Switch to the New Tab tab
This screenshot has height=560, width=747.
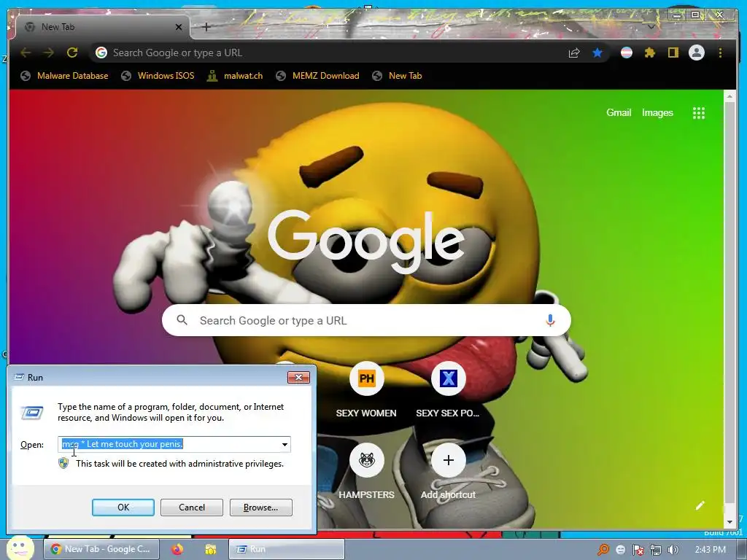click(x=102, y=27)
